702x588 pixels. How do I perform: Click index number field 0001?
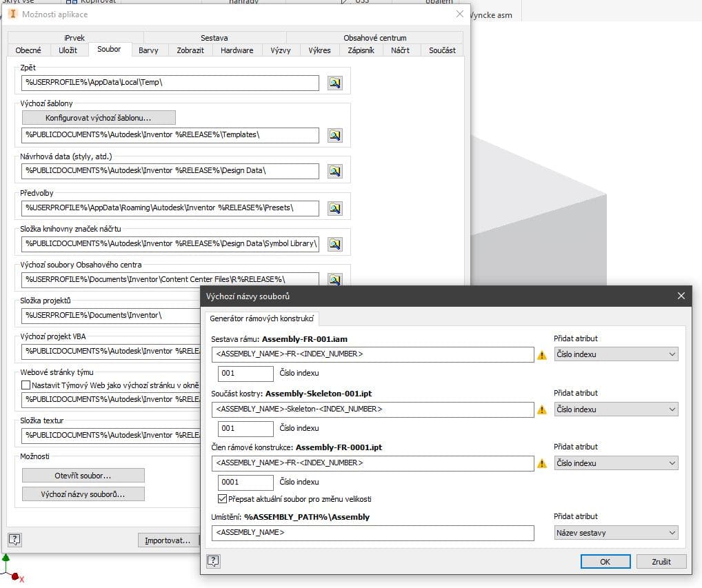pyautogui.click(x=245, y=482)
